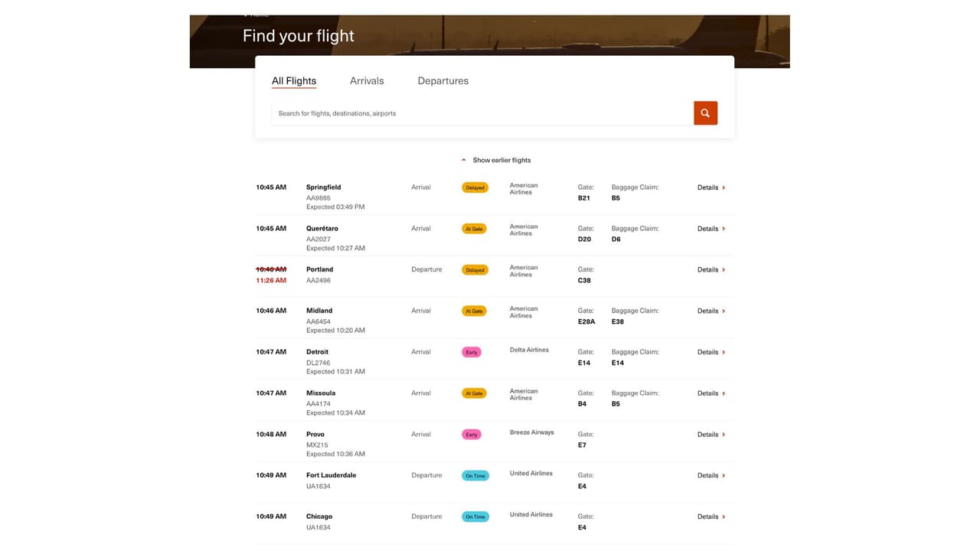
Task: Collapse the earlier flights list
Action: tap(463, 160)
